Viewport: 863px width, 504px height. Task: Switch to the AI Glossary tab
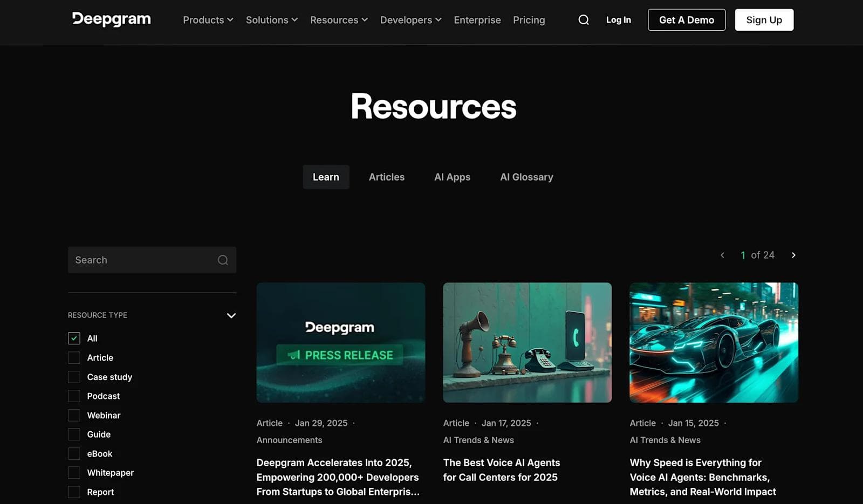click(526, 177)
